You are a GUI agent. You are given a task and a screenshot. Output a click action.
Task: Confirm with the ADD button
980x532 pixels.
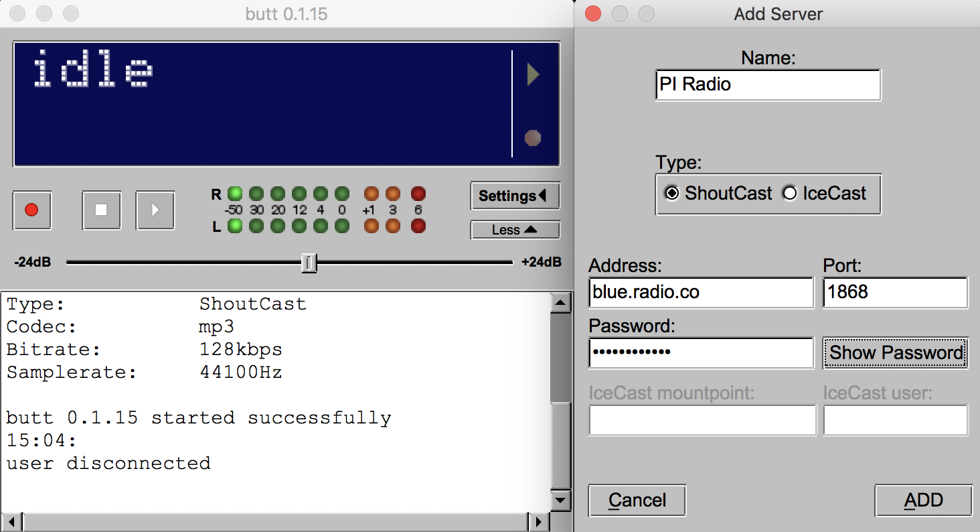point(923,501)
